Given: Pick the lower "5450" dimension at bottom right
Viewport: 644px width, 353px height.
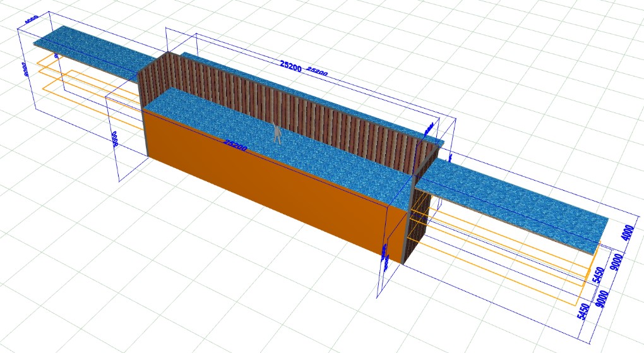Looking at the screenshot, I should tap(585, 311).
